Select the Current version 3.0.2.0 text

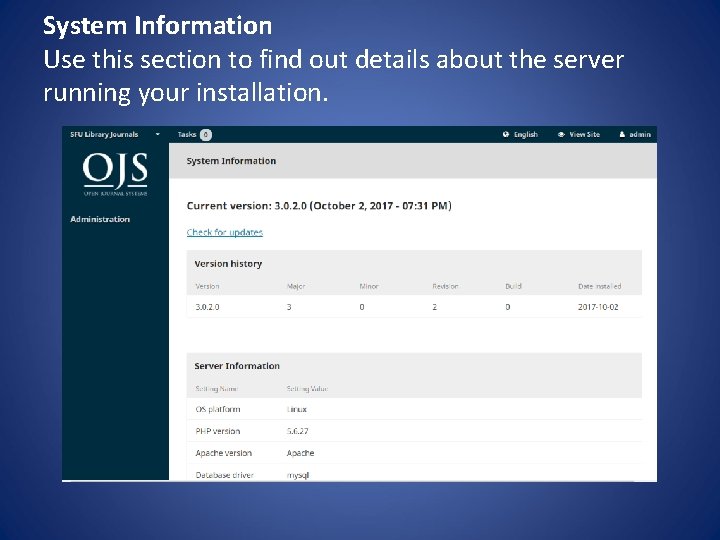pos(319,206)
